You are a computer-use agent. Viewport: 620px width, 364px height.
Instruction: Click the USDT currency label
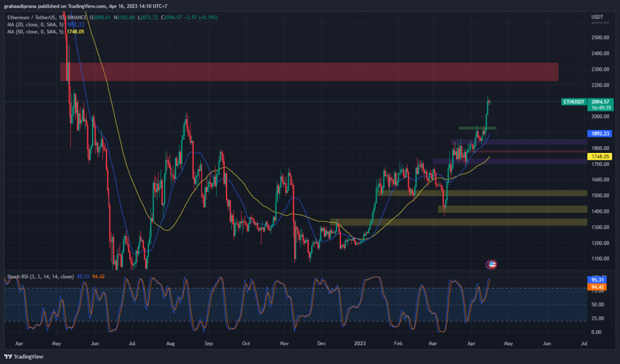[597, 17]
